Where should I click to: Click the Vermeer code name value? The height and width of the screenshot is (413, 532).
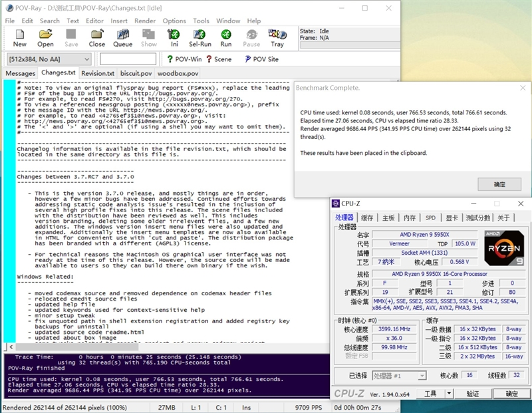point(399,243)
